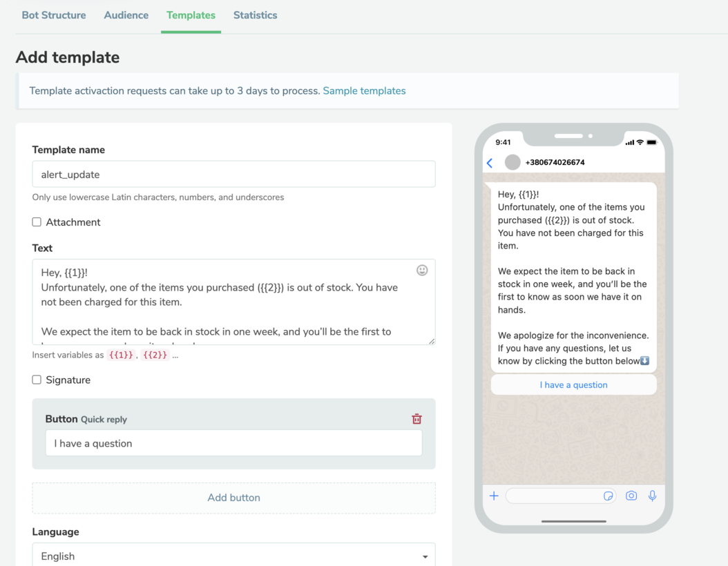Viewport: 728px width, 566px height.
Task: Click the plus icon in phone preview
Action: (494, 496)
